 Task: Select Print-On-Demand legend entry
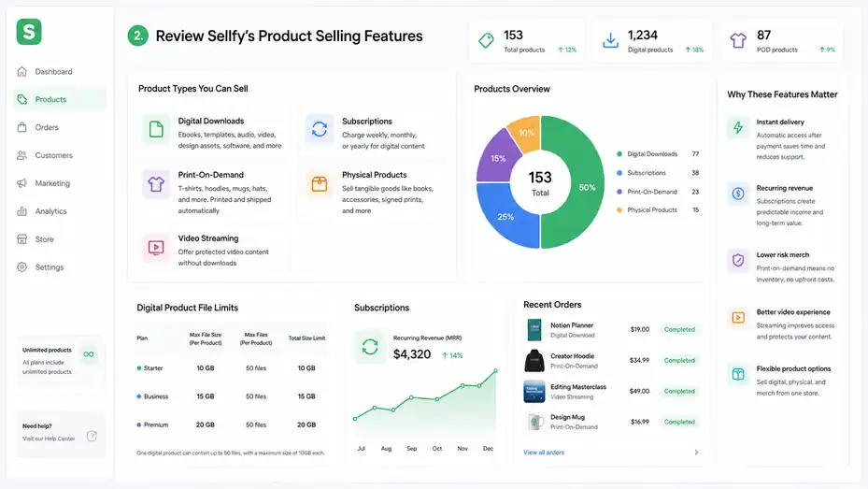point(658,192)
